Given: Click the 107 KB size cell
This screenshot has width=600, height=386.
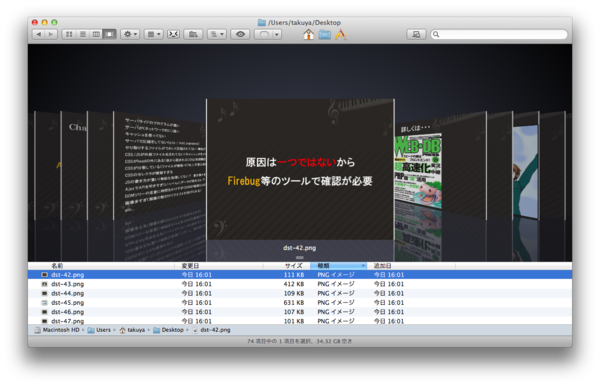Looking at the screenshot, I should pos(294,312).
